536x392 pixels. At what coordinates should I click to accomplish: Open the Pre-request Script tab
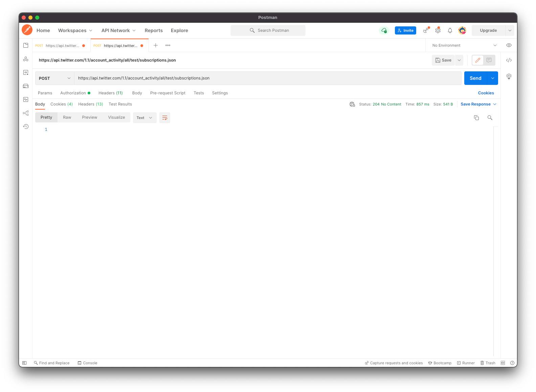coord(168,93)
